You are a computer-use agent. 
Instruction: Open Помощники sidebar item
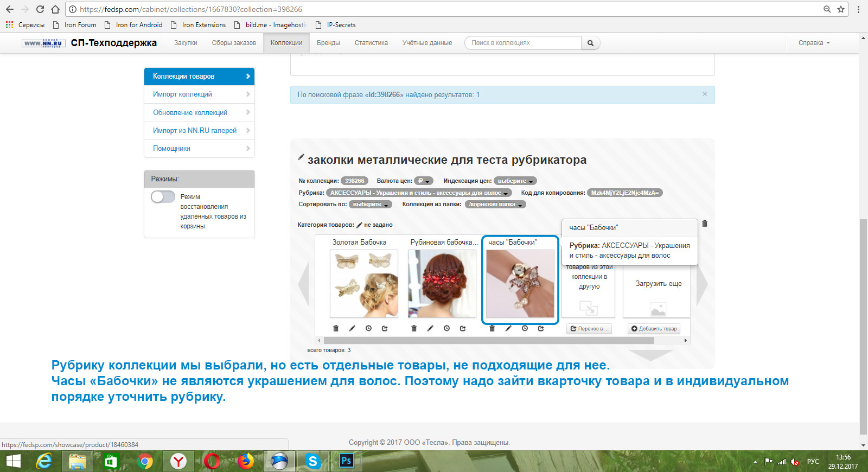199,148
